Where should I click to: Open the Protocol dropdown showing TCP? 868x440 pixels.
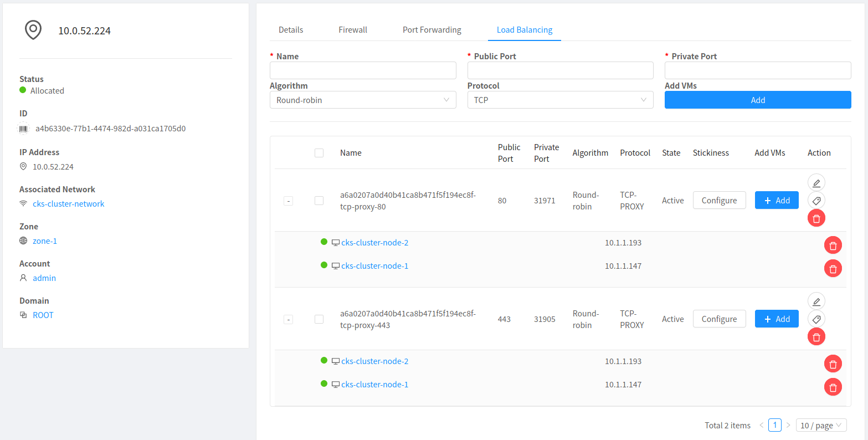[560, 100]
